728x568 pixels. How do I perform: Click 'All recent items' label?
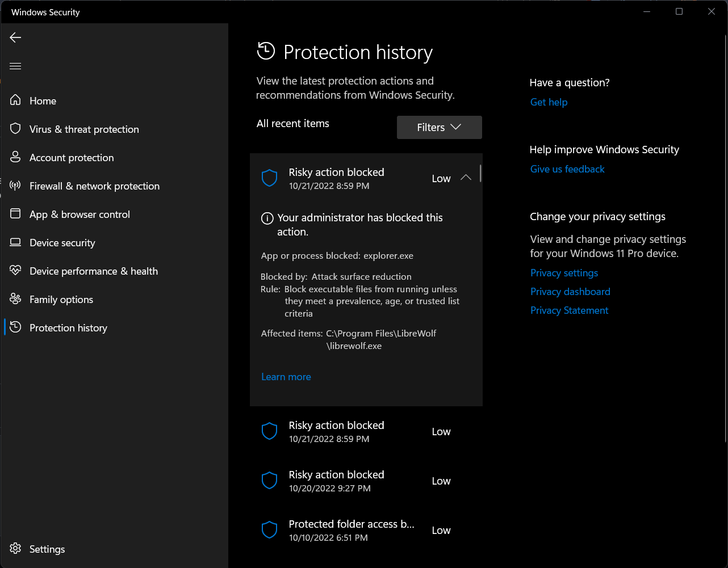(292, 123)
